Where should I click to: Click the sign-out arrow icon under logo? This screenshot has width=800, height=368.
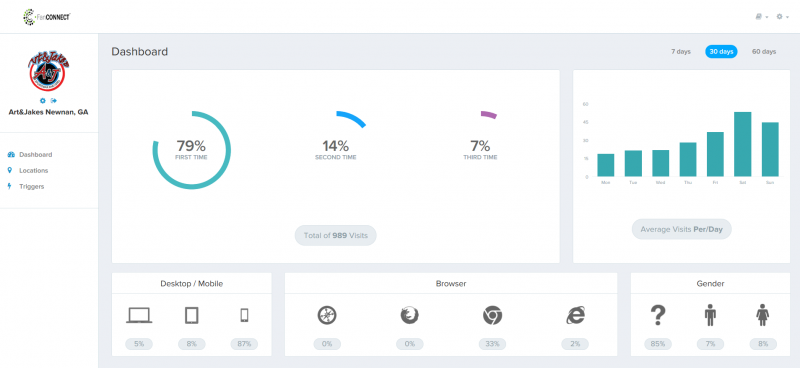point(54,101)
